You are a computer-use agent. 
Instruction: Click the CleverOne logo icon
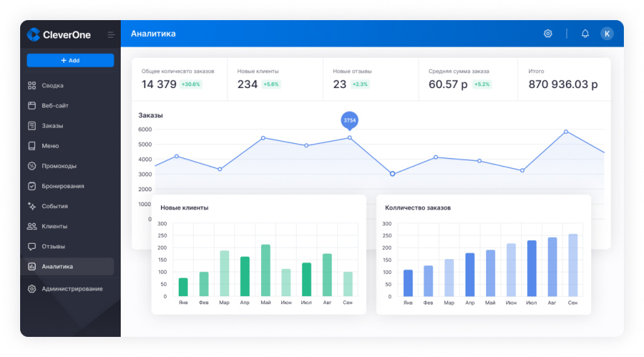[33, 35]
